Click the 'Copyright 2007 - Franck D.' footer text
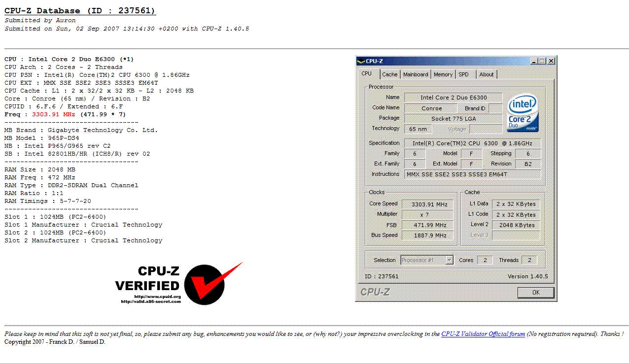The image size is (629, 364). coord(55,342)
